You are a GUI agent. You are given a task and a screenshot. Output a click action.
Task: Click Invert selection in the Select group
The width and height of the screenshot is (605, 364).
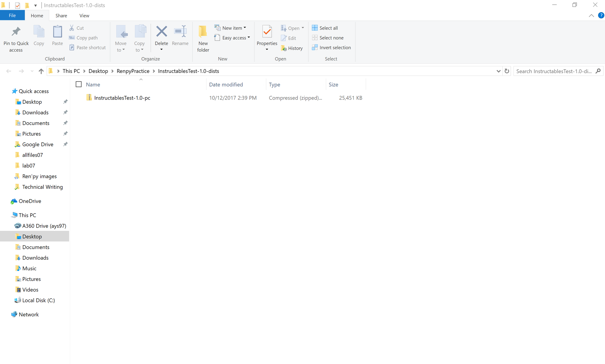point(331,47)
